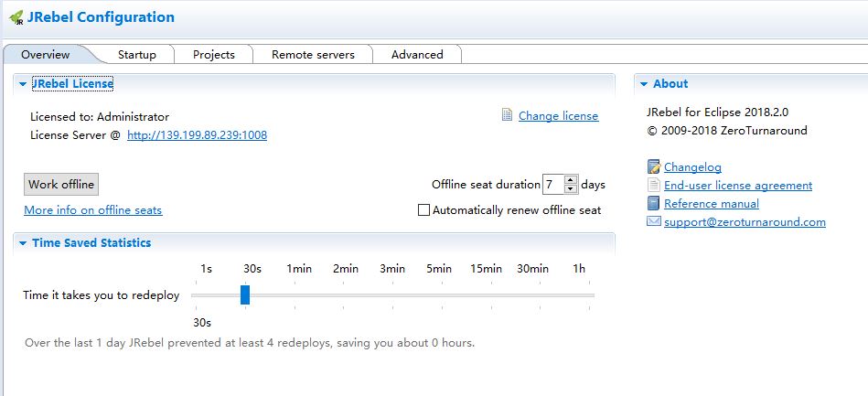Viewport: 868px width, 396px height.
Task: Click the 'Licensed to: Administrator' text
Action: (x=100, y=117)
